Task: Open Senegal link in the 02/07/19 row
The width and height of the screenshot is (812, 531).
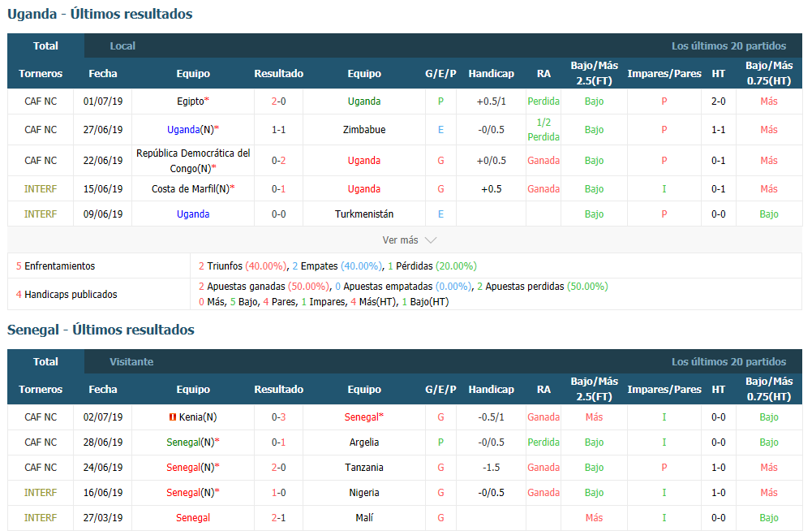Action: coord(362,417)
